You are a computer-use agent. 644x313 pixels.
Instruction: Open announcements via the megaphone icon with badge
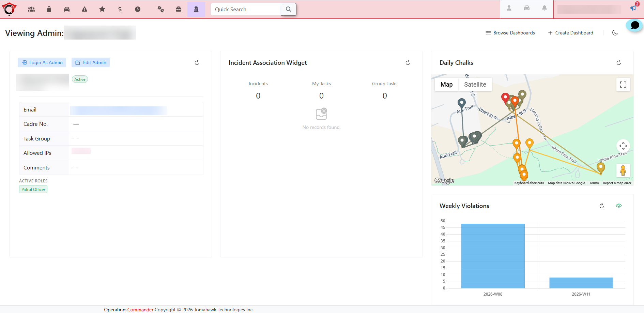(633, 8)
